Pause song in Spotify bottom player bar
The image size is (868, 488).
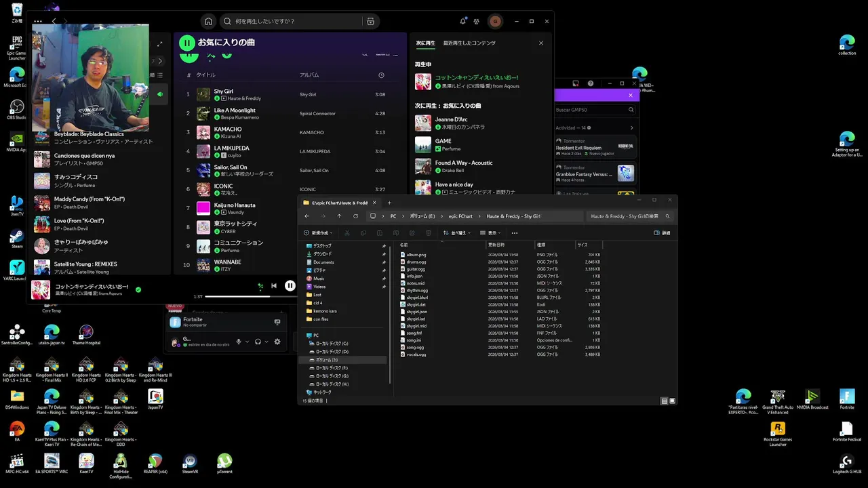click(x=290, y=286)
